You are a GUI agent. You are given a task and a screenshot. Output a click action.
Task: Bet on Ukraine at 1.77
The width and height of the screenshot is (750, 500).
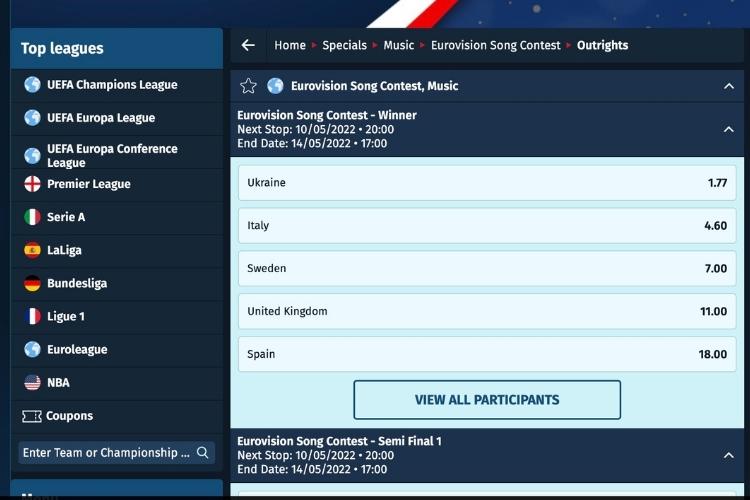click(x=487, y=183)
